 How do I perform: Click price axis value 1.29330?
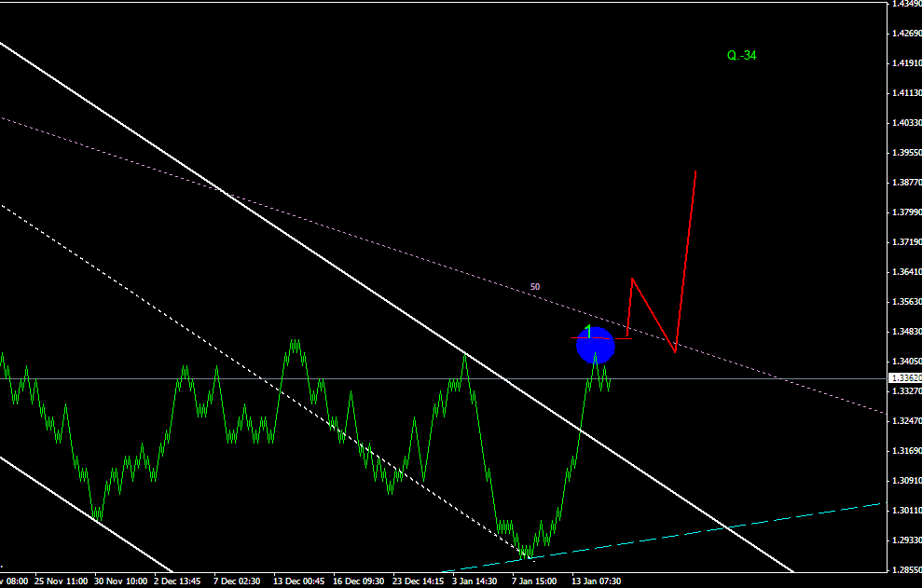[x=906, y=540]
